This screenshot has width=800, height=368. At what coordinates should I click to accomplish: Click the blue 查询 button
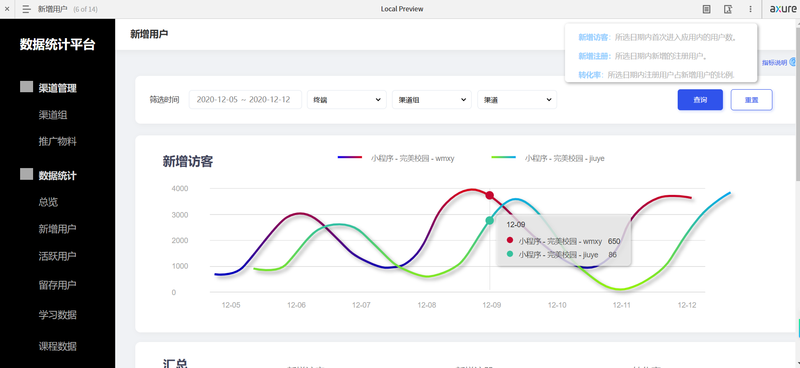pos(700,100)
